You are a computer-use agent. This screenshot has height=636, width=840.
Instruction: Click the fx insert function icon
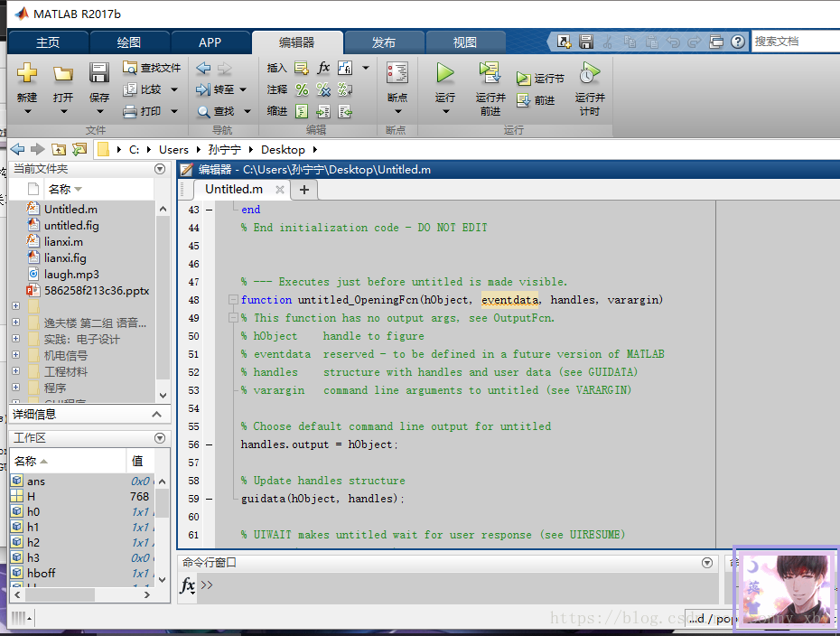pyautogui.click(x=323, y=68)
